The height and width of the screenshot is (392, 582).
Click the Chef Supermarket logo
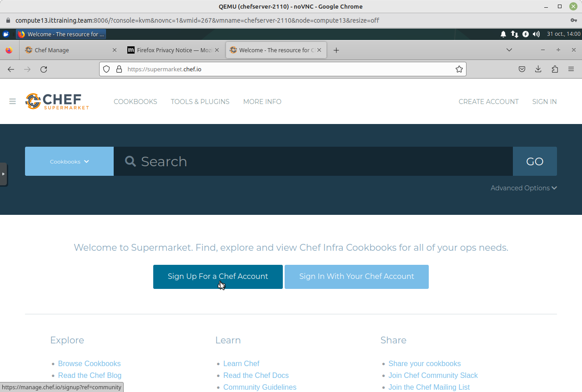(57, 101)
